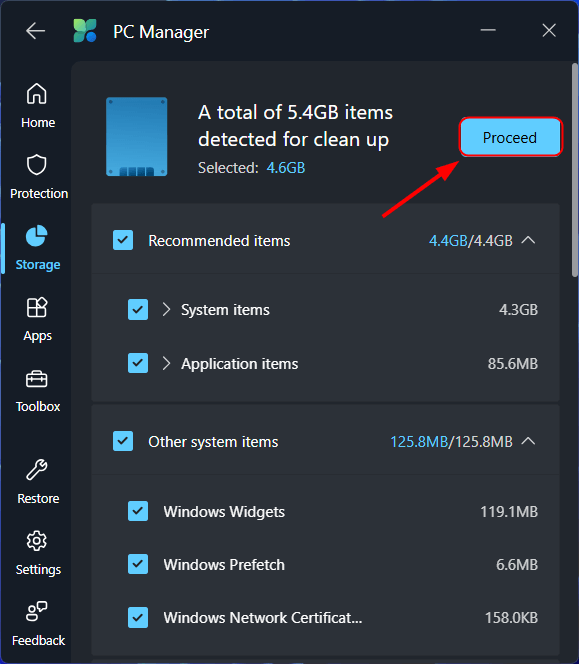Click the PC Manager logo icon
579x664 pixels.
[85, 30]
